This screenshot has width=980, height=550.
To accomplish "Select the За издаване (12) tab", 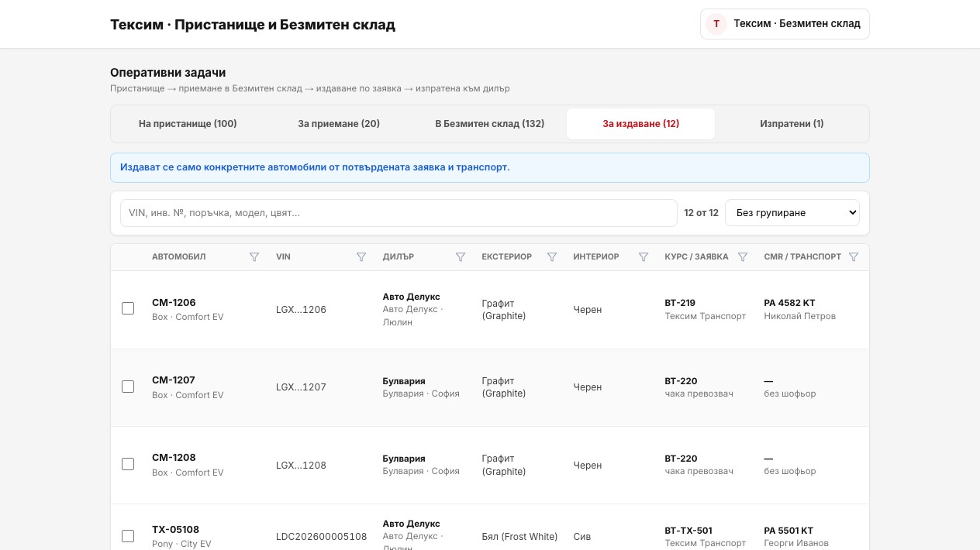I will tap(641, 124).
